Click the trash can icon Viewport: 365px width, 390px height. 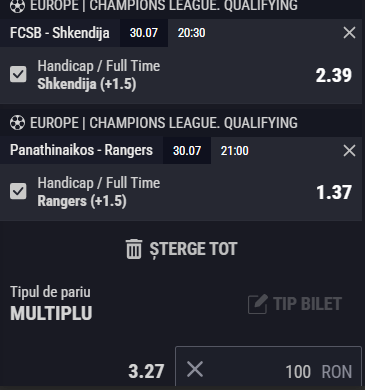pos(134,249)
